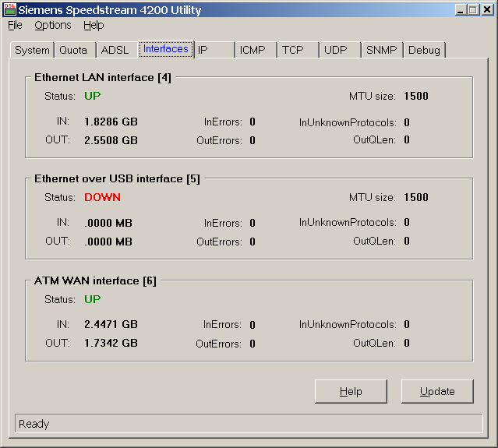Click OutErrors label in ATM WAN group

pyautogui.click(x=218, y=344)
